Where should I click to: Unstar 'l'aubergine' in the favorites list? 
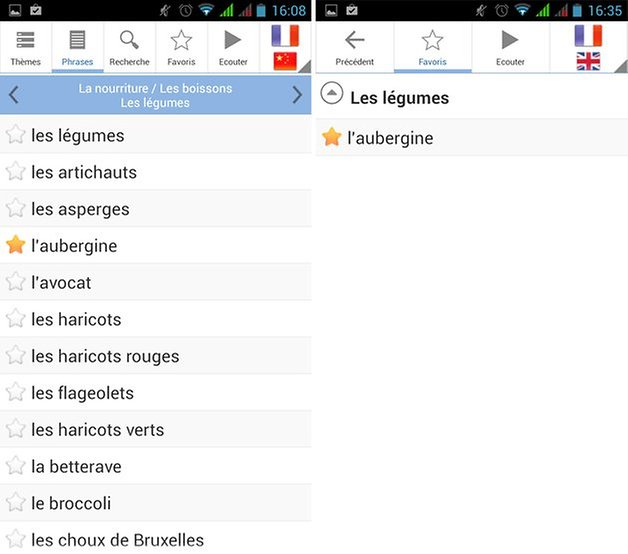(332, 137)
